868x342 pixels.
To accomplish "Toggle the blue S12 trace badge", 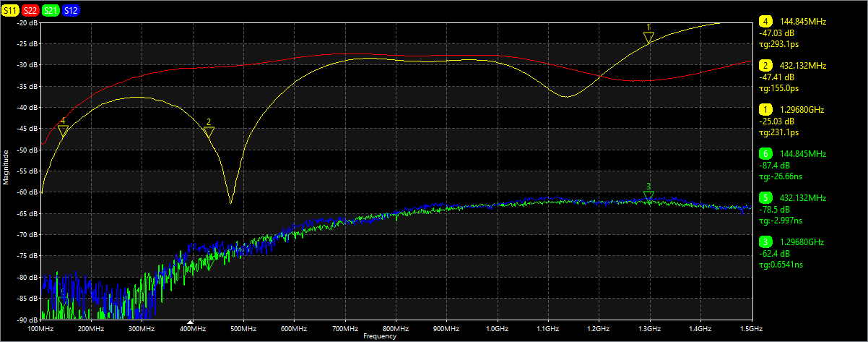I will click(x=71, y=10).
